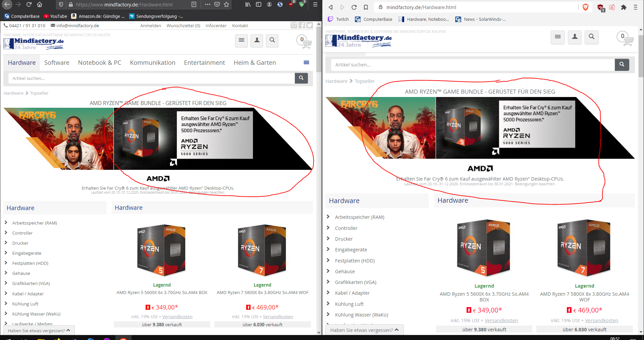Save page to Pocket in Firefox

tap(217, 4)
